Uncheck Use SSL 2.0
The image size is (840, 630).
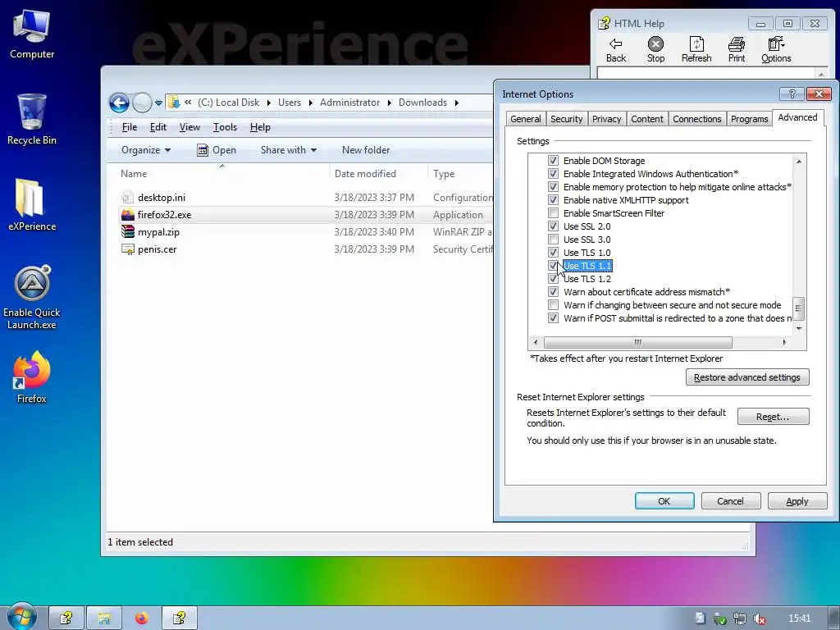click(553, 226)
